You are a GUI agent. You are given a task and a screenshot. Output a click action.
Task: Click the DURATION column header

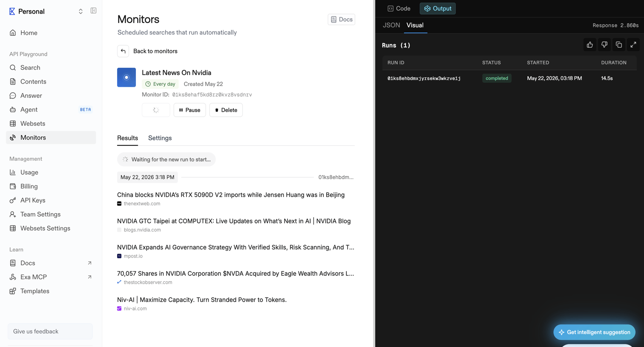(614, 63)
